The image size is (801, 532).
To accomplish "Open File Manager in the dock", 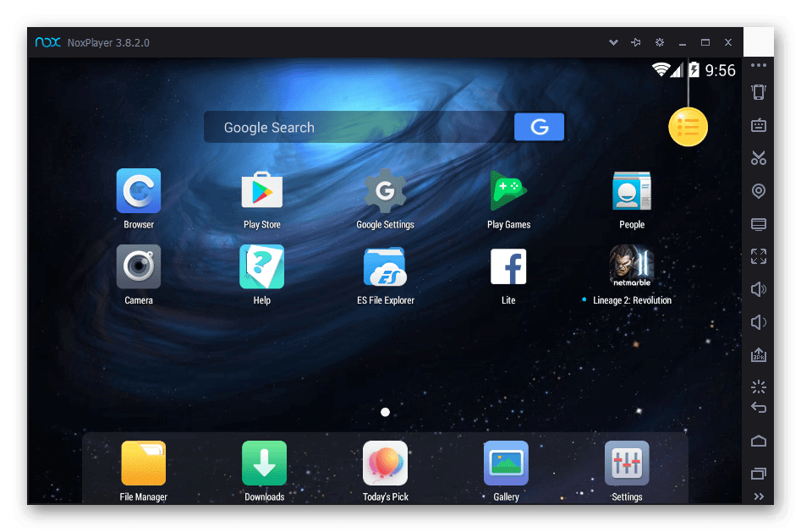I will [143, 463].
